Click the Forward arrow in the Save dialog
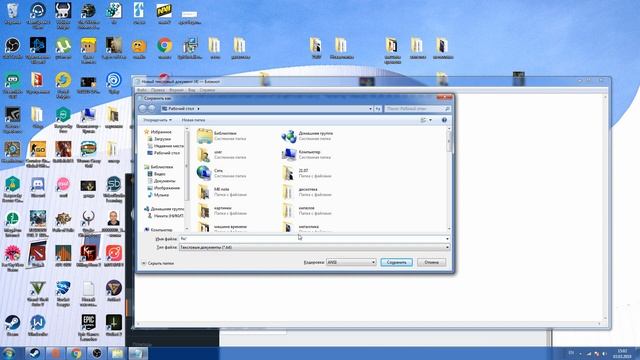Viewport: 640px width, 360px height. tap(151, 109)
